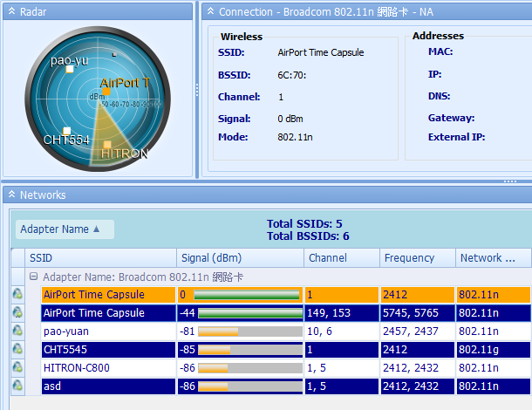Click the network icon beside CHT5545

17,349
